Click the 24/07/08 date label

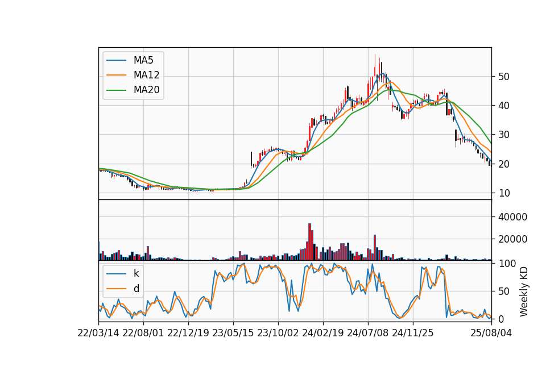click(368, 333)
